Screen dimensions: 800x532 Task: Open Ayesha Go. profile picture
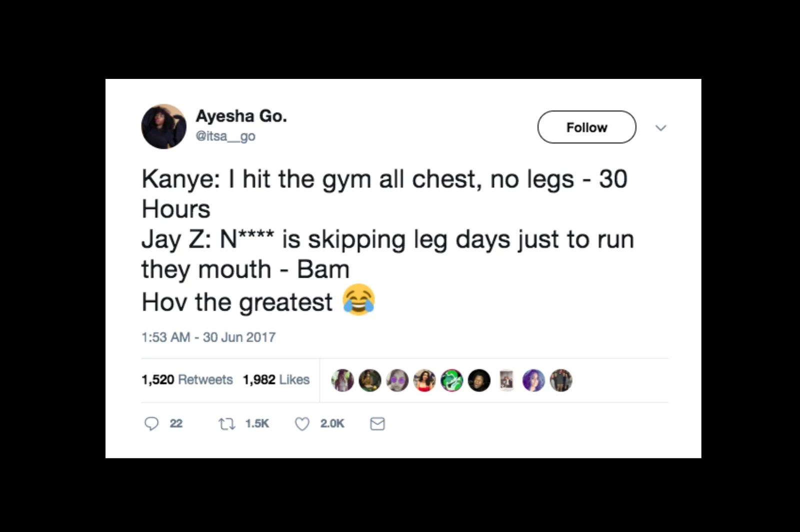(x=164, y=126)
